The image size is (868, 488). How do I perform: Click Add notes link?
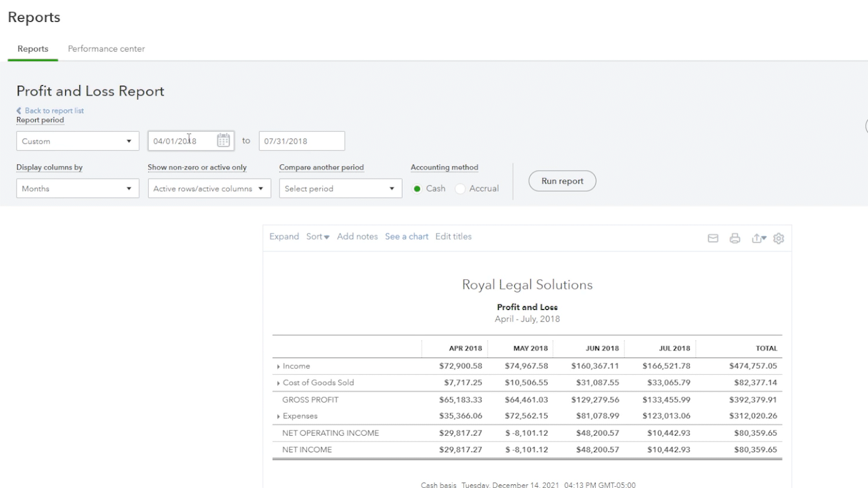(357, 236)
